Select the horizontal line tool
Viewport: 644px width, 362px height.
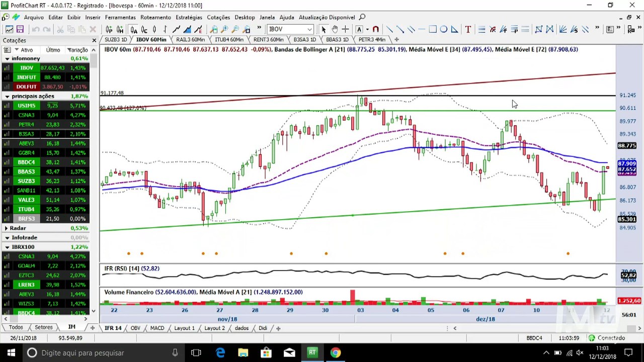pyautogui.click(x=422, y=29)
